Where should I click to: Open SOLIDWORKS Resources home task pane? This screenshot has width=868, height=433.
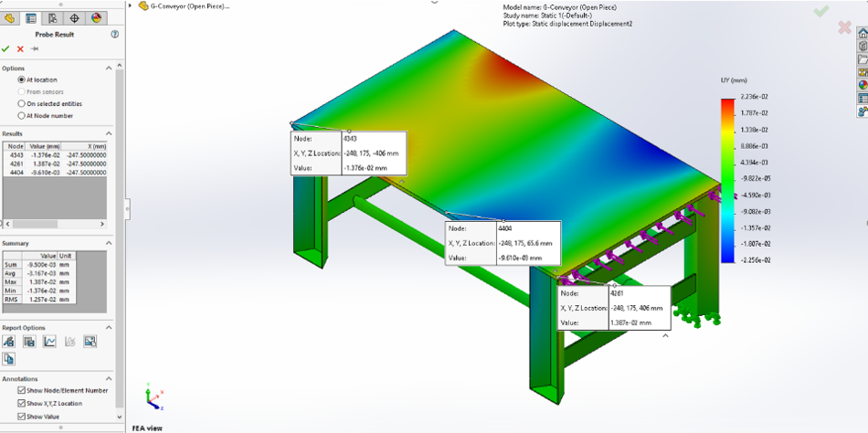tap(863, 35)
